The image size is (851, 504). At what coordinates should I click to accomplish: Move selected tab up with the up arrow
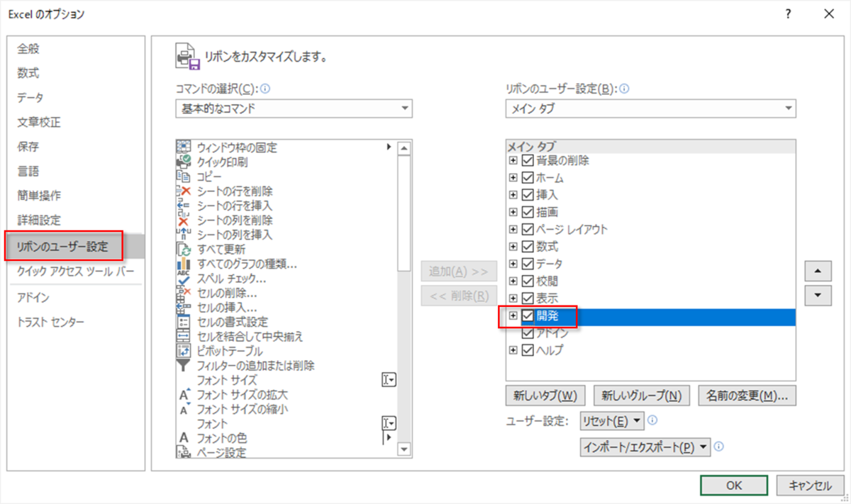(x=818, y=271)
